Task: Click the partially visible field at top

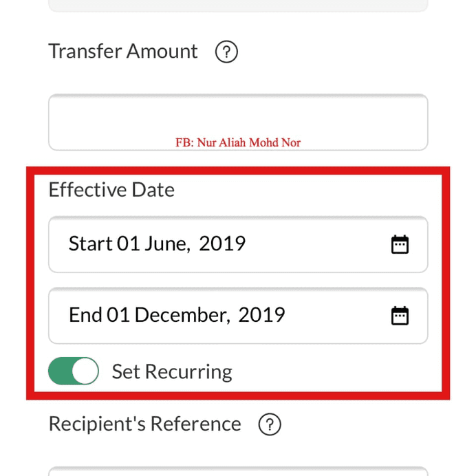Action: click(238, 5)
